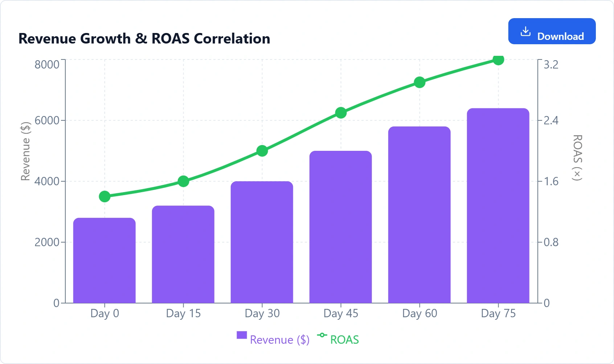Select the Day 0 revenue bar

105,260
